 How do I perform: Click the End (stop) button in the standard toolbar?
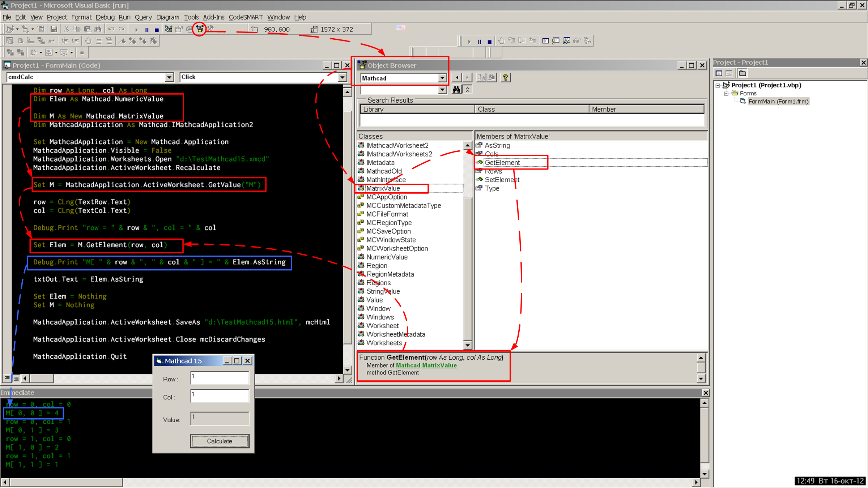click(157, 30)
